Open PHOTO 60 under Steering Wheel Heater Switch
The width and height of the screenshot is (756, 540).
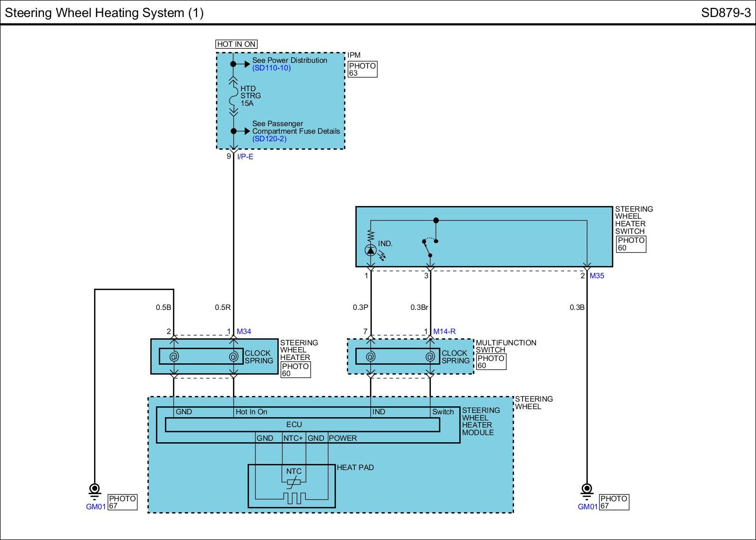(631, 244)
